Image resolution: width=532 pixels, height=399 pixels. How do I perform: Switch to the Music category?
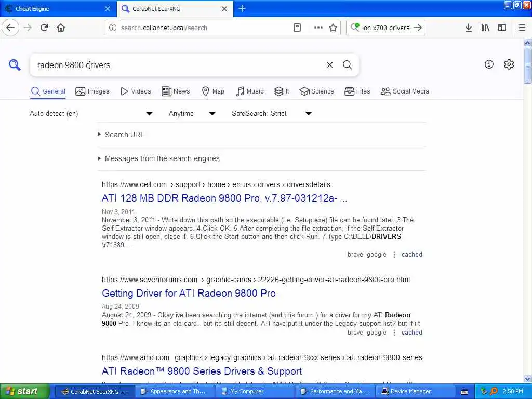point(250,91)
